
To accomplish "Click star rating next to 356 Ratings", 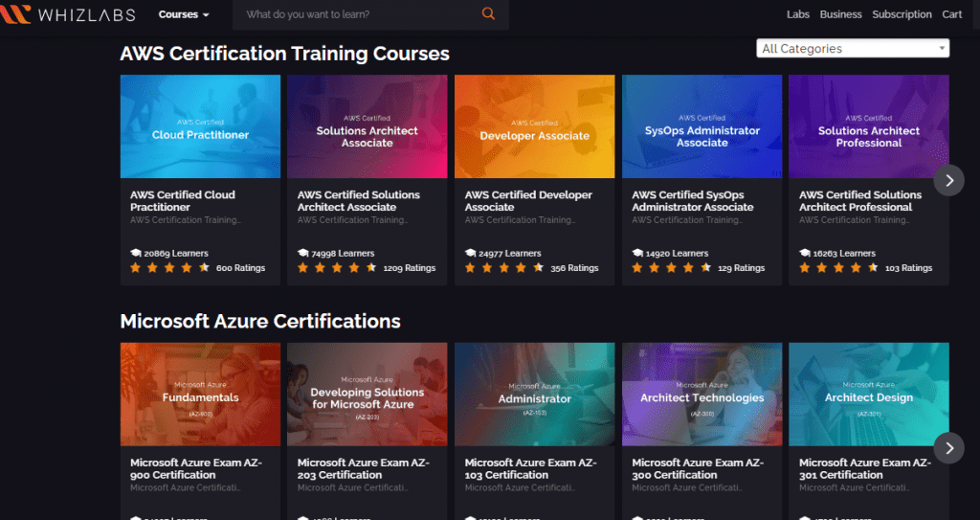I will [504, 268].
